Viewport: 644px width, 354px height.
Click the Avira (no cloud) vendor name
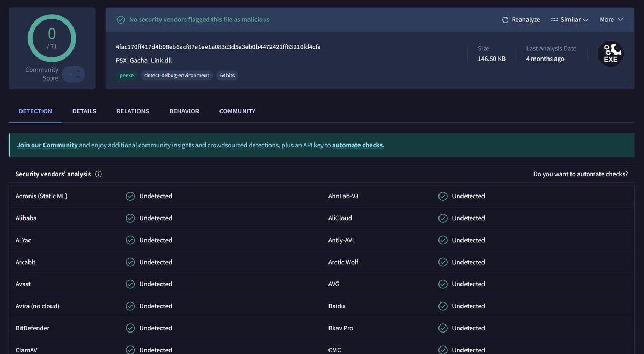(38, 306)
